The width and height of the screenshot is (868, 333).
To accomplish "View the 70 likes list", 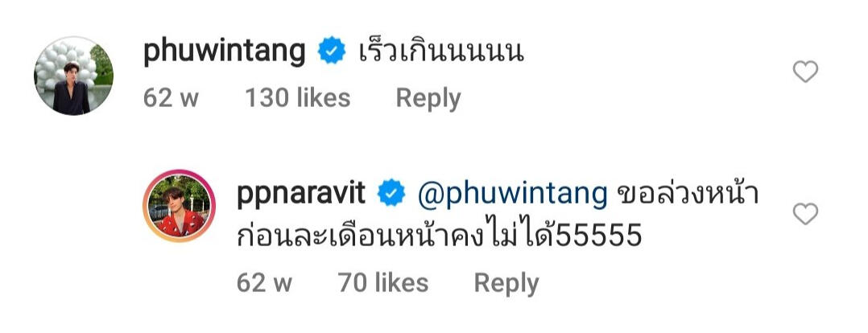I will 383,283.
